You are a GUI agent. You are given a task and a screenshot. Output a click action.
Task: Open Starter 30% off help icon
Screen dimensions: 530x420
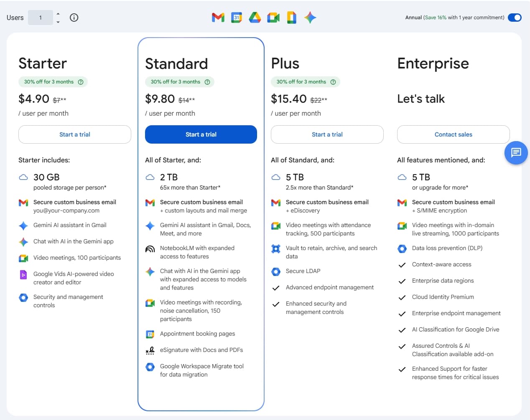[x=81, y=82]
